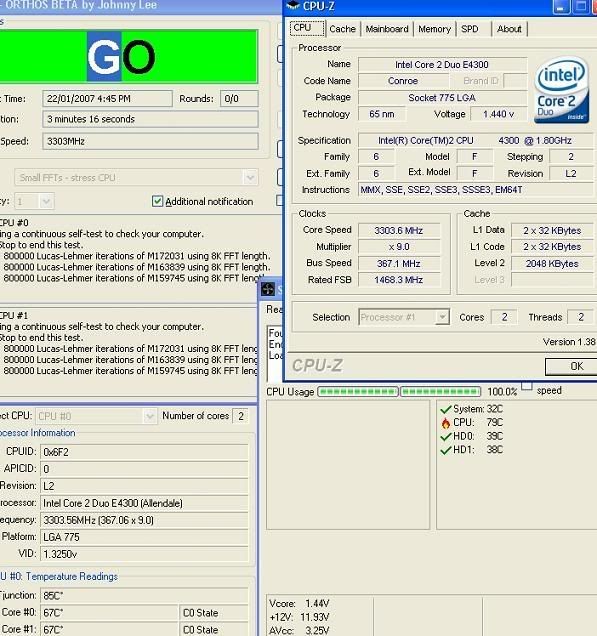Click the Revision field L2 in core info panel
Screen dimensions: 597x636
tap(144, 486)
